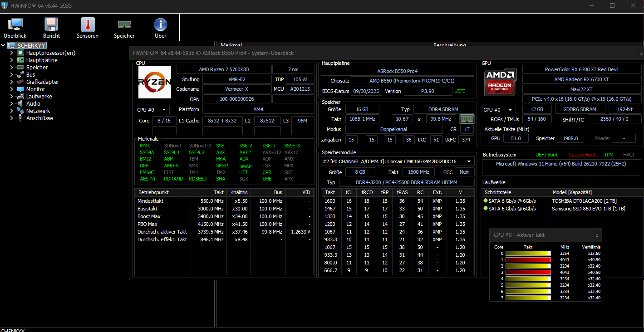Click the Betriebspunkt column header
Screen dimensions: 644x332
(162, 192)
